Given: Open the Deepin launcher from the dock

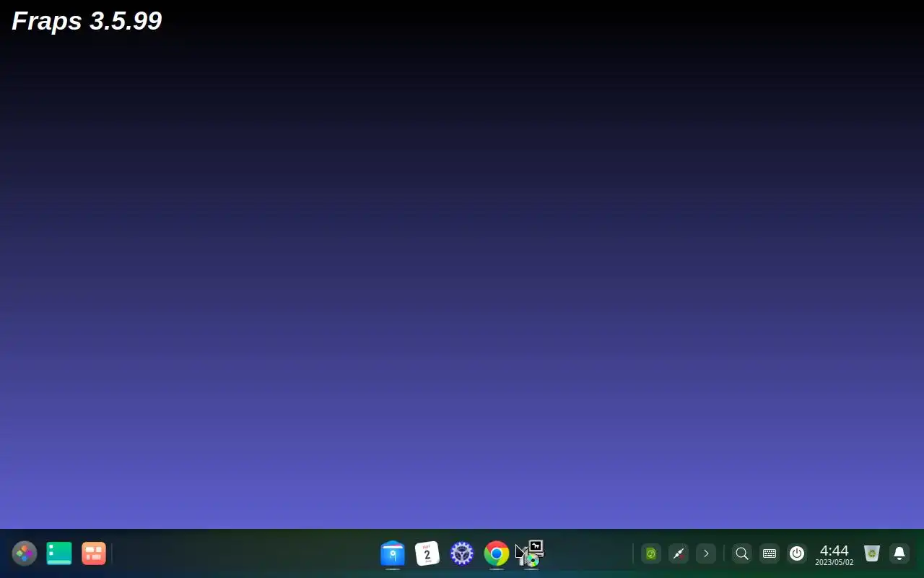Looking at the screenshot, I should (x=25, y=553).
